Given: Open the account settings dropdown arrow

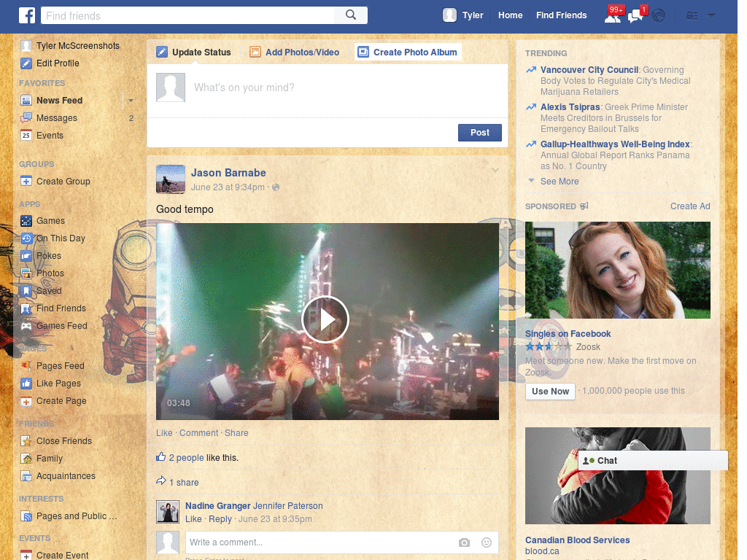Looking at the screenshot, I should [711, 15].
